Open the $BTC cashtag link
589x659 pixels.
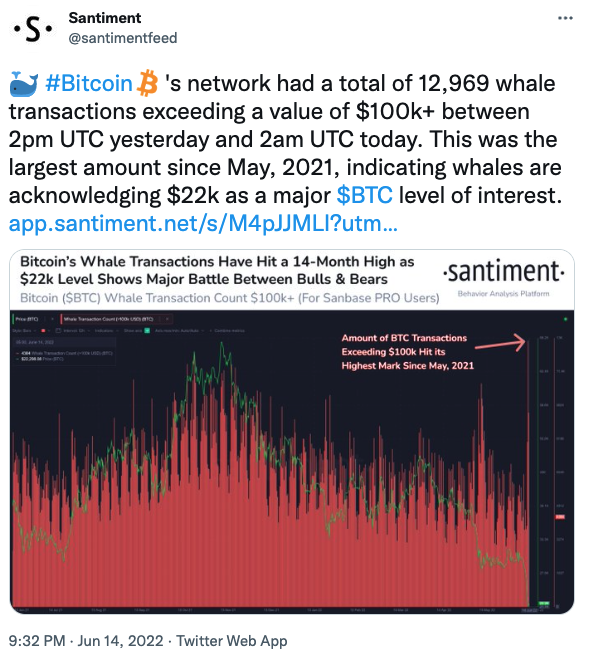[364, 195]
